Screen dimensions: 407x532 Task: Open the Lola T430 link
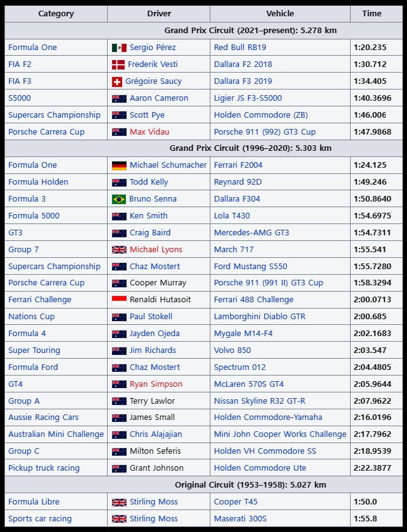coord(232,216)
